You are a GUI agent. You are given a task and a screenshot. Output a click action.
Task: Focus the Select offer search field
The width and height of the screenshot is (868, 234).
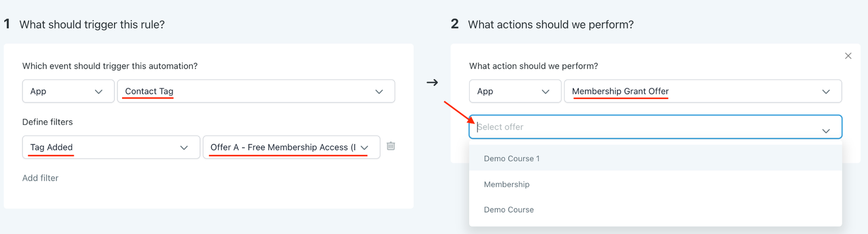click(x=640, y=127)
